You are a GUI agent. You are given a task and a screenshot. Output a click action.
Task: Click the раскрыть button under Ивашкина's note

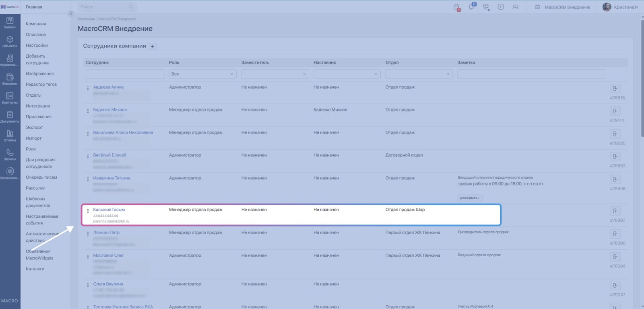tap(470, 198)
